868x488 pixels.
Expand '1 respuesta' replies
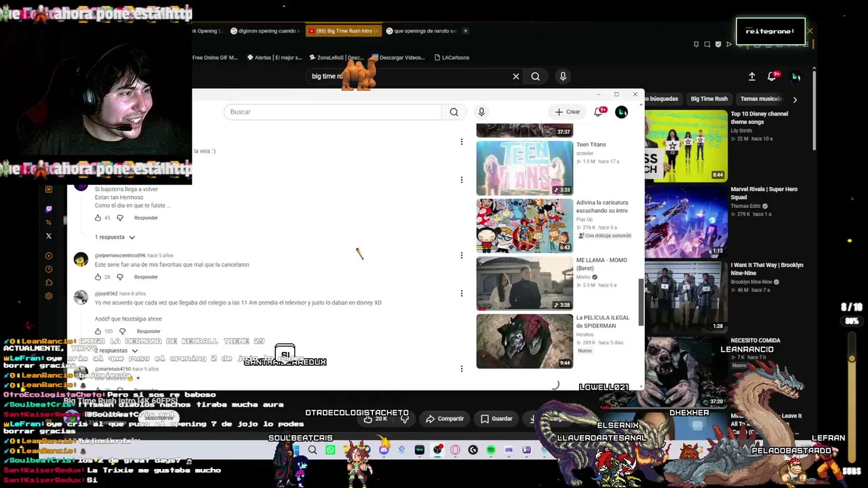click(115, 237)
